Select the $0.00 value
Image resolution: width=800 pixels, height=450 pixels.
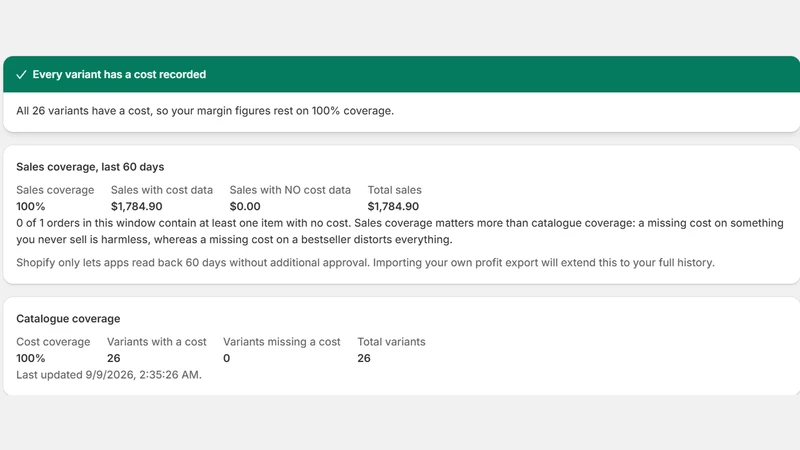[245, 206]
